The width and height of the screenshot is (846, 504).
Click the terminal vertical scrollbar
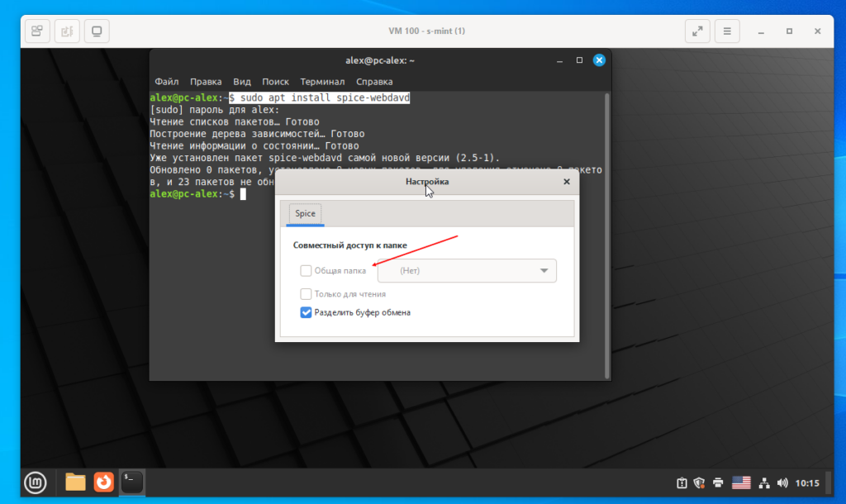tap(607, 235)
